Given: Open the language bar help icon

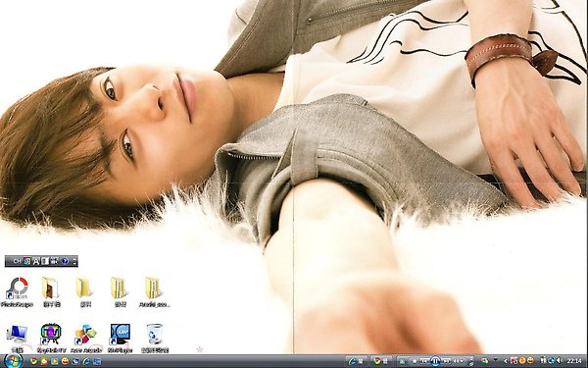Looking at the screenshot, I should (66, 261).
